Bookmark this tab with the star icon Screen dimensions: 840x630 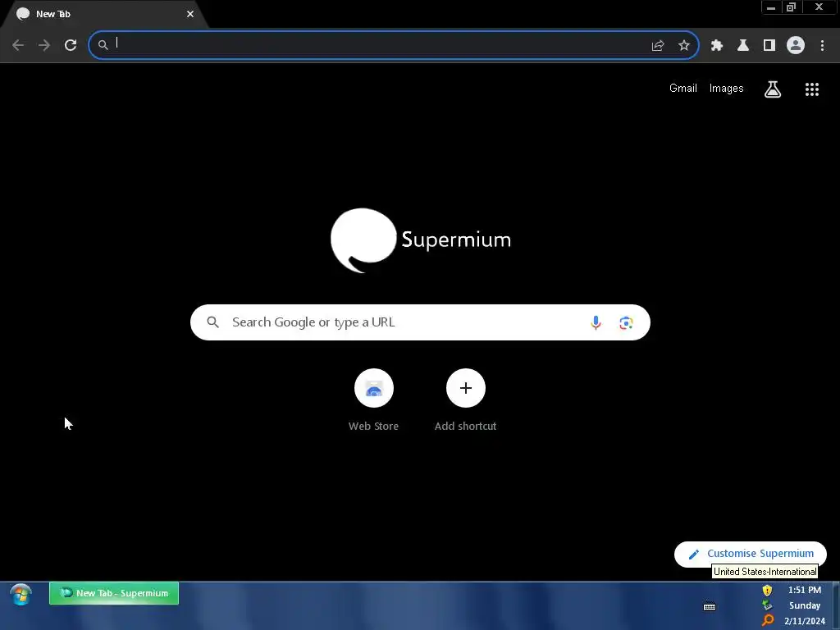(x=684, y=46)
